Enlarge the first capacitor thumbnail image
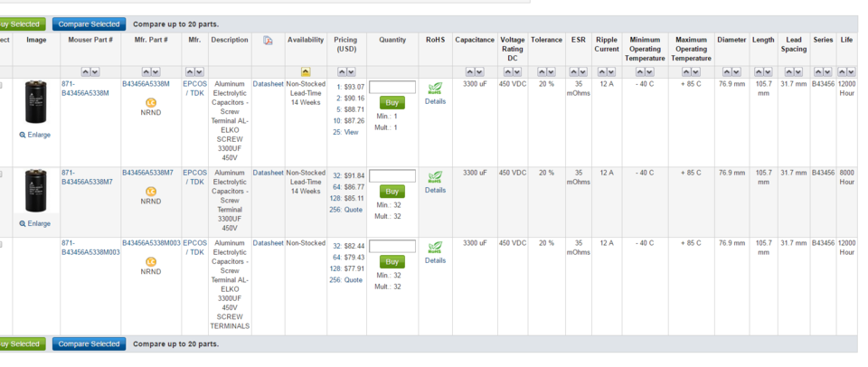The height and width of the screenshot is (367, 868). pos(35,135)
